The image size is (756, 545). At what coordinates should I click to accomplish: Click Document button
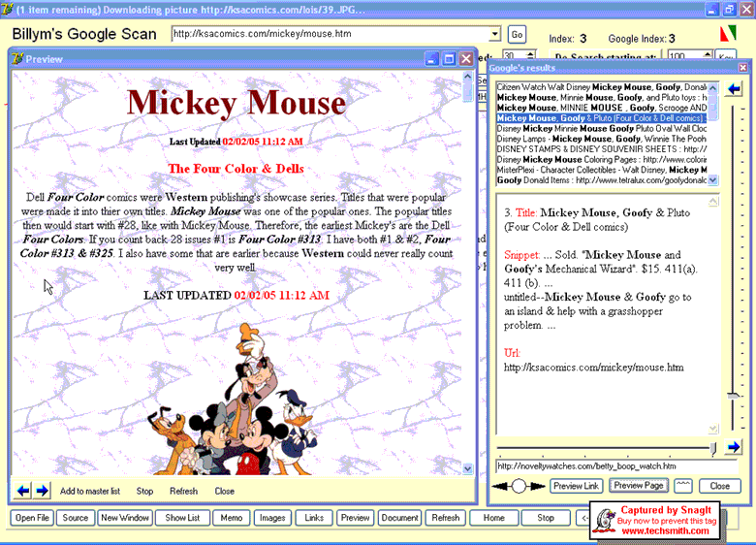[x=399, y=518]
